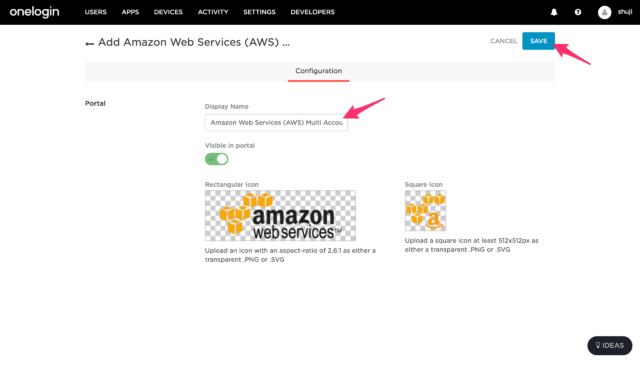This screenshot has height=373, width=640.
Task: Click the CANCEL link
Action: [503, 41]
